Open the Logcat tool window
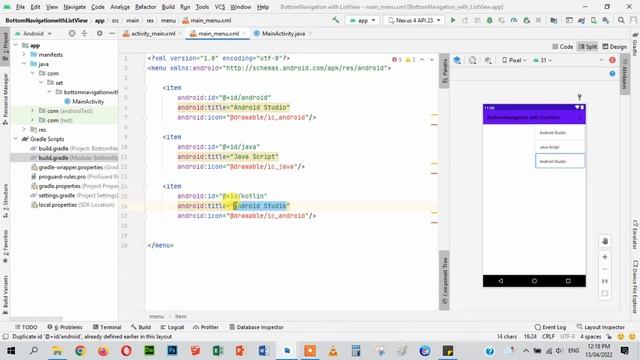 172,327
